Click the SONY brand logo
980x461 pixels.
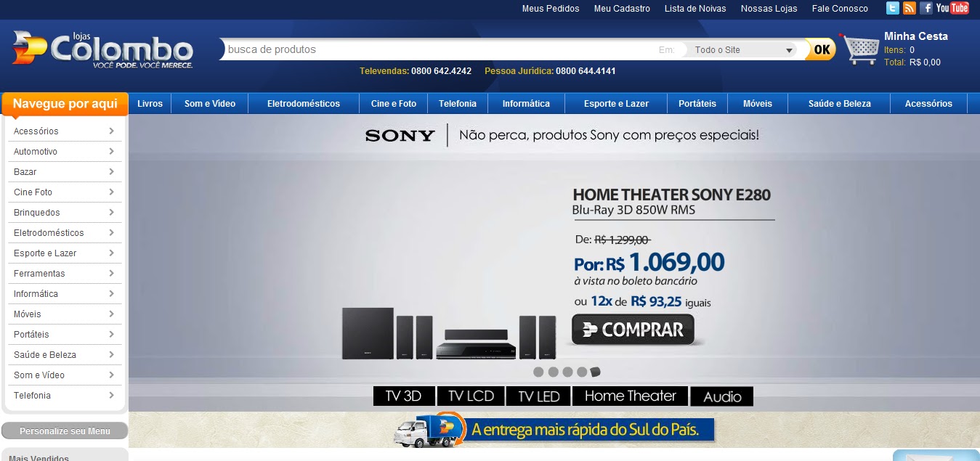click(400, 136)
